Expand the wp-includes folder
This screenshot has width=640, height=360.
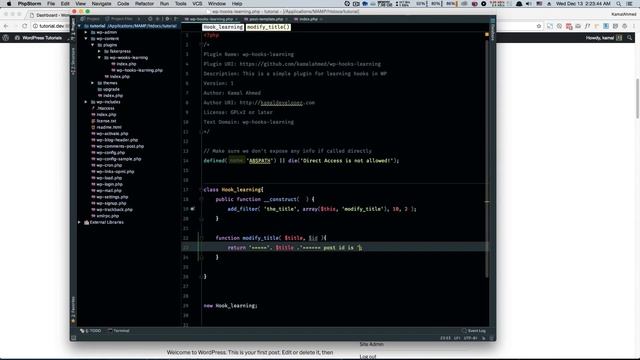coord(86,102)
